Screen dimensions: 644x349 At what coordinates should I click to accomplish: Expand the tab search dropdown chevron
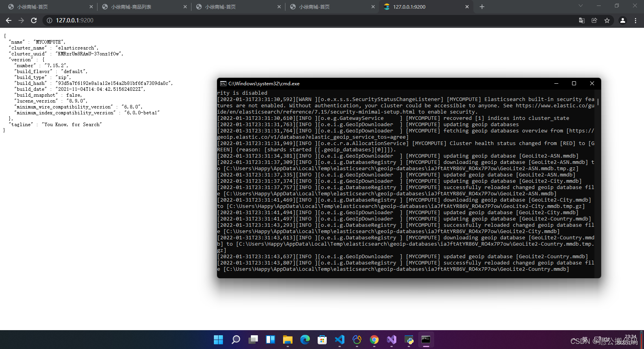tap(581, 6)
